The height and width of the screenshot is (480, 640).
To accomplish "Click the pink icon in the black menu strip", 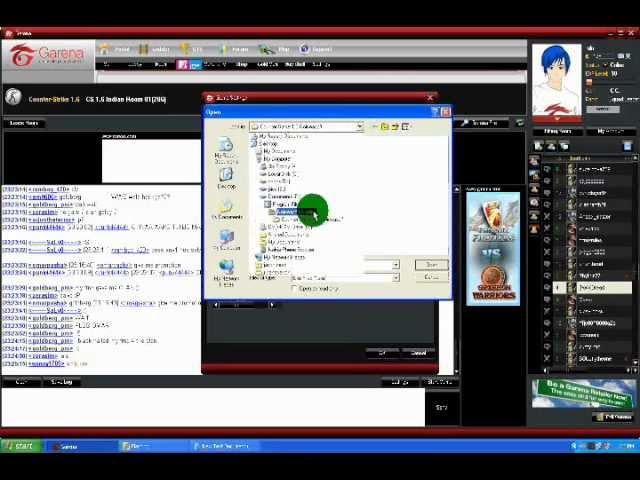I will (182, 64).
